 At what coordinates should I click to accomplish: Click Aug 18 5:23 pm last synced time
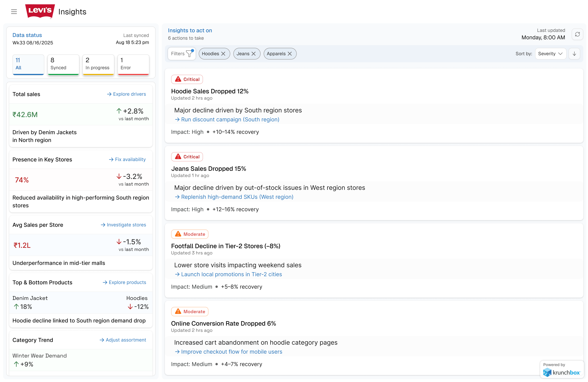coord(132,42)
